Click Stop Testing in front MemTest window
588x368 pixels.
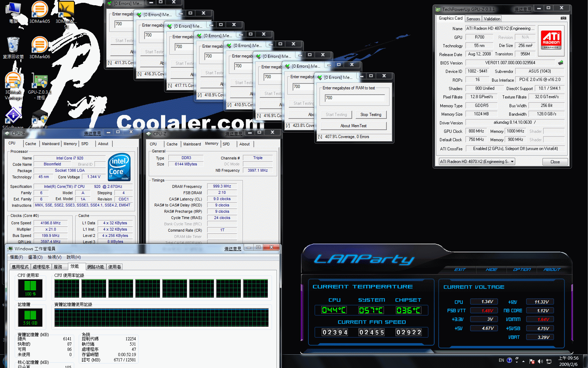click(371, 115)
